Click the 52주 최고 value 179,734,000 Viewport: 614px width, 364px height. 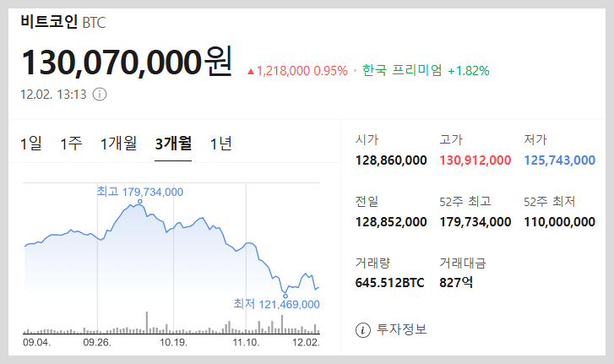475,221
